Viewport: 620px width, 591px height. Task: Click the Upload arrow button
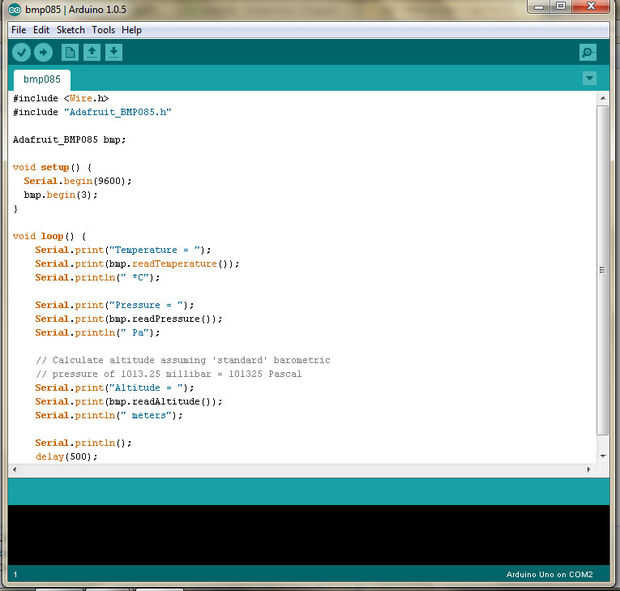pos(43,53)
